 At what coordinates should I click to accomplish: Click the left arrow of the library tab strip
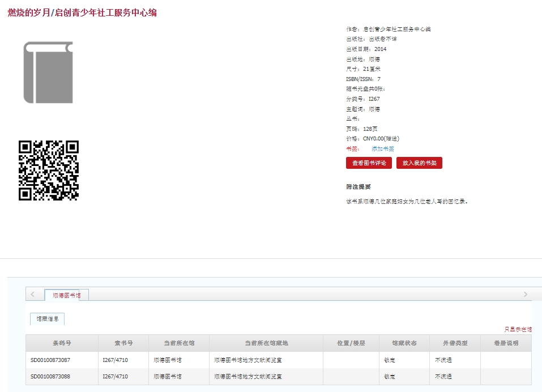click(x=32, y=295)
